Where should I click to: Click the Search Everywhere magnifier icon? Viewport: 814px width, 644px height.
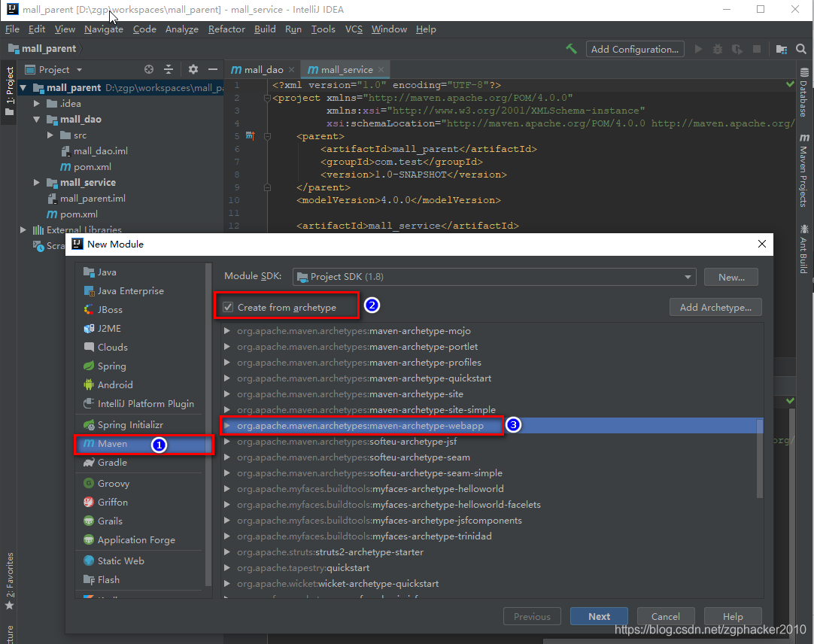click(x=801, y=49)
